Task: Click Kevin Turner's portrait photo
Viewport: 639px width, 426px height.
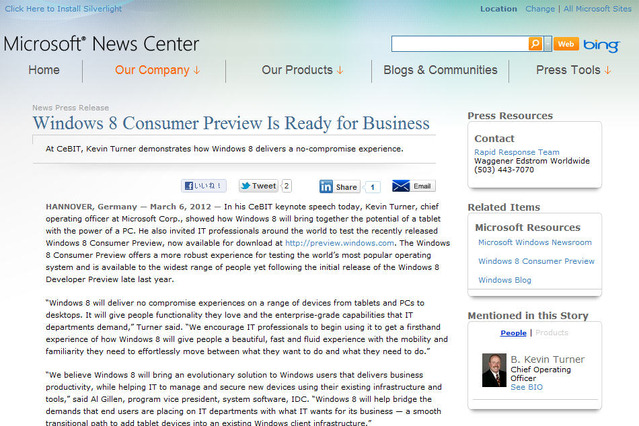Action: point(494,370)
